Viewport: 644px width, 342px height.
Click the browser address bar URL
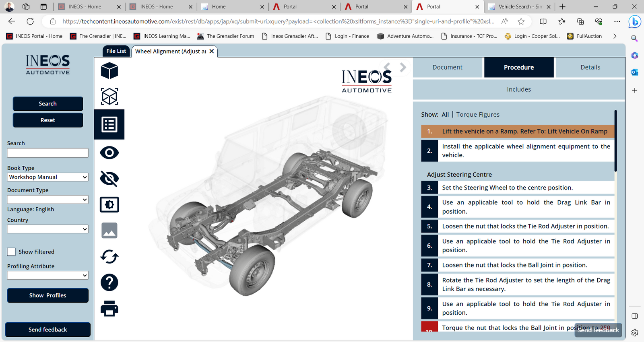pyautogui.click(x=278, y=21)
